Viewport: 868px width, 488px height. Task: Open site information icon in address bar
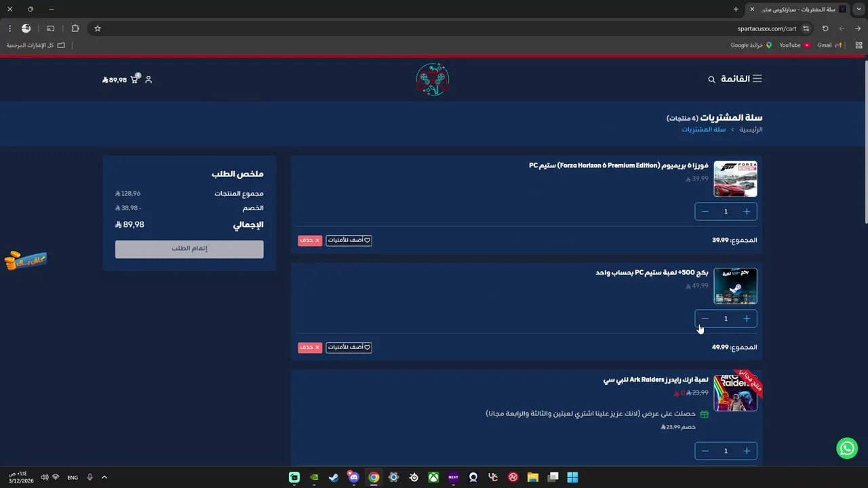click(x=806, y=28)
